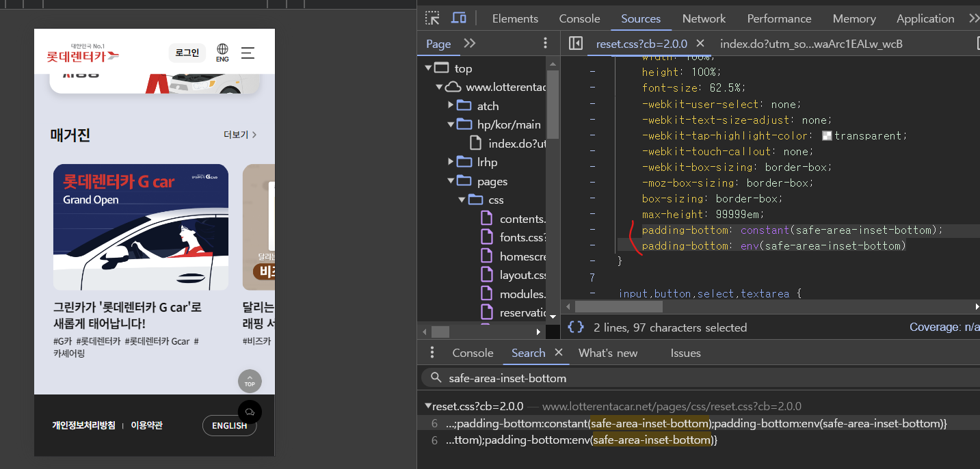The image size is (980, 469).
Task: Open reservation css file in tree
Action: pyautogui.click(x=514, y=312)
